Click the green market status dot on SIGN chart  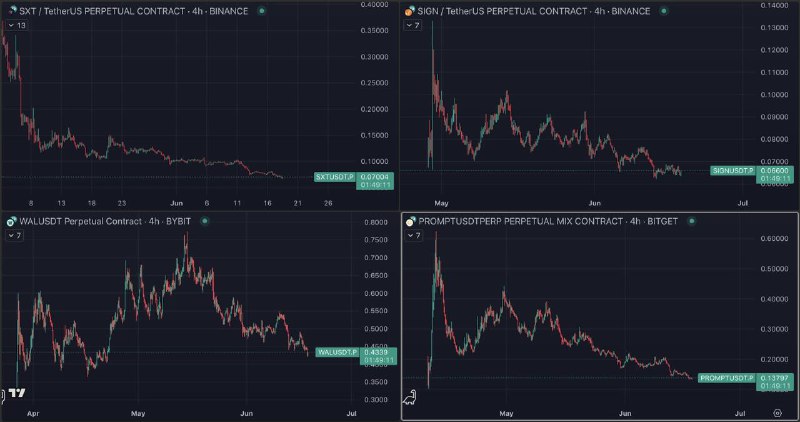point(664,11)
